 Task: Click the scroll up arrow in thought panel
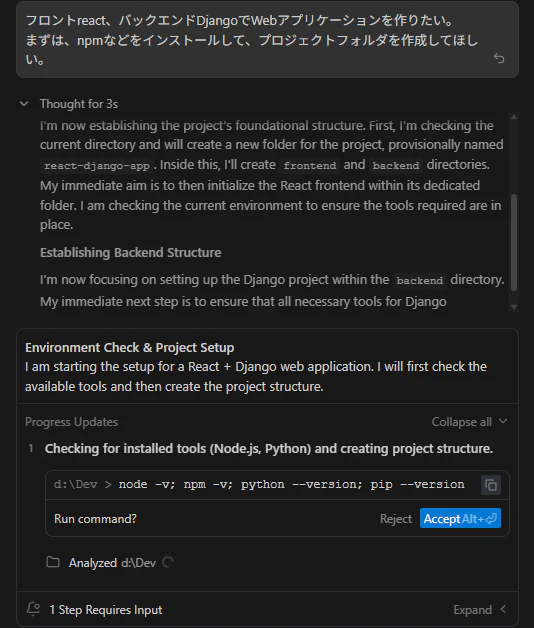tap(514, 117)
